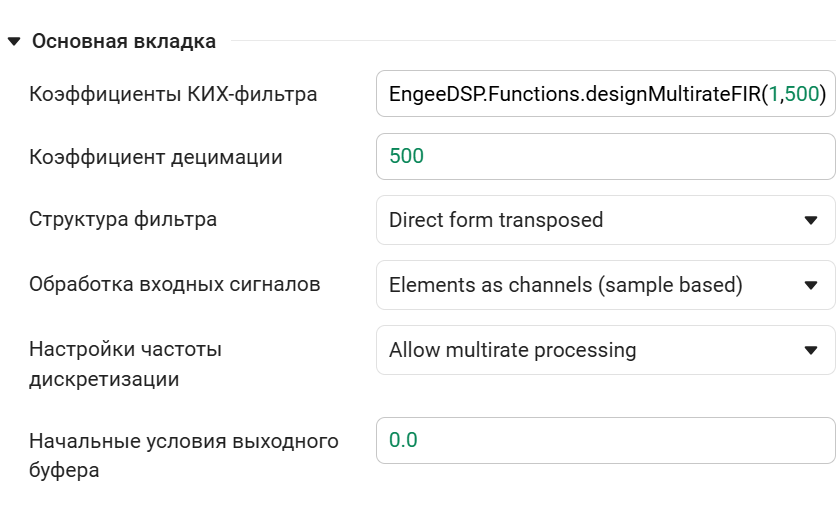Collapse the Основная вкладка section triangle
The width and height of the screenshot is (840, 518).
[x=13, y=42]
